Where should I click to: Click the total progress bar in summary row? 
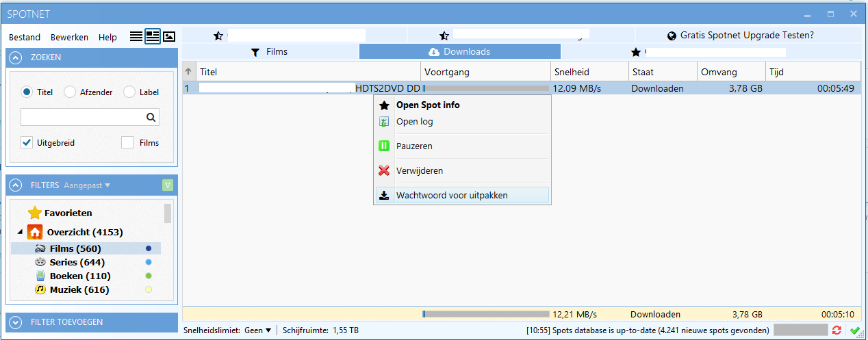[485, 314]
